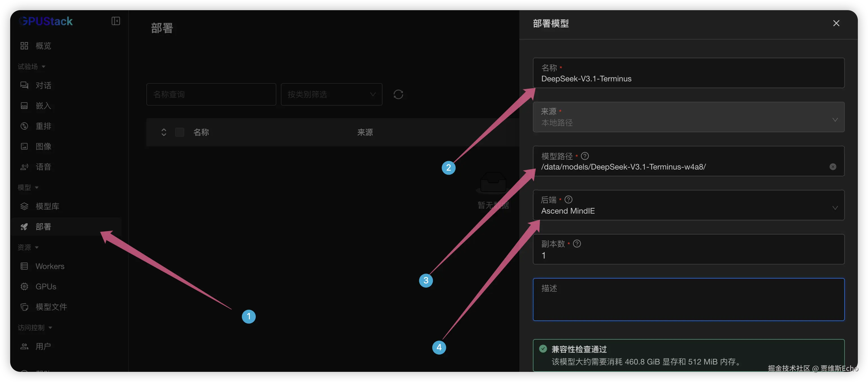868x382 pixels.
Task: Open the 来源 本地路径 dropdown
Action: coord(688,117)
